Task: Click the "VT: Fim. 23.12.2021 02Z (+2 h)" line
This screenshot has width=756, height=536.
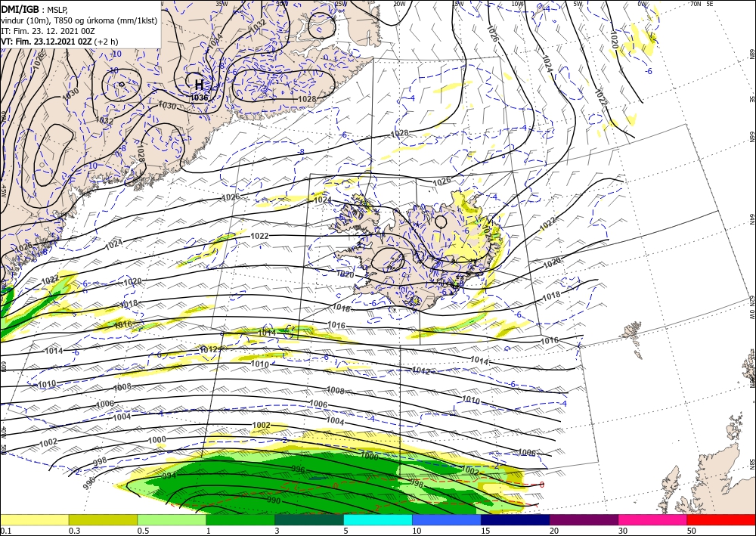Action: point(59,42)
